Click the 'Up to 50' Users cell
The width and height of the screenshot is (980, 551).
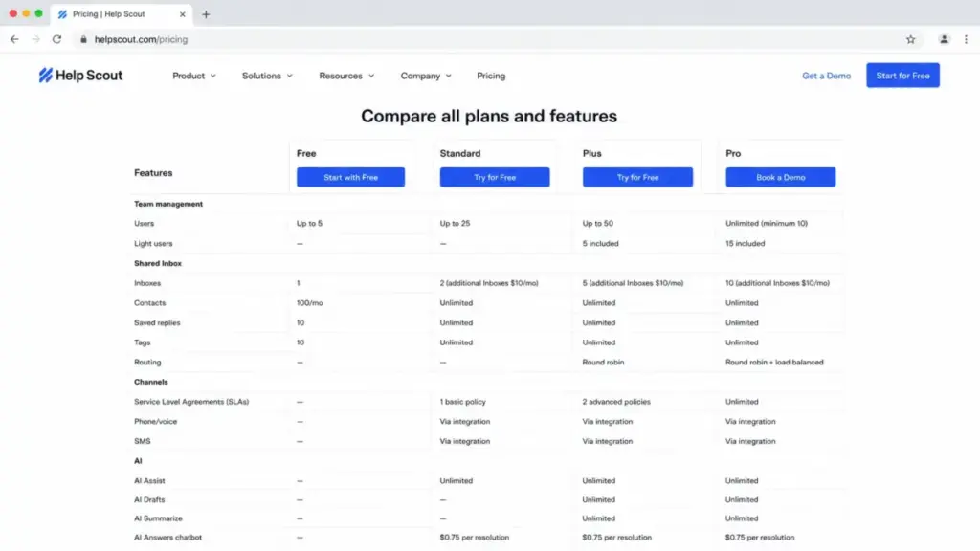click(x=597, y=223)
